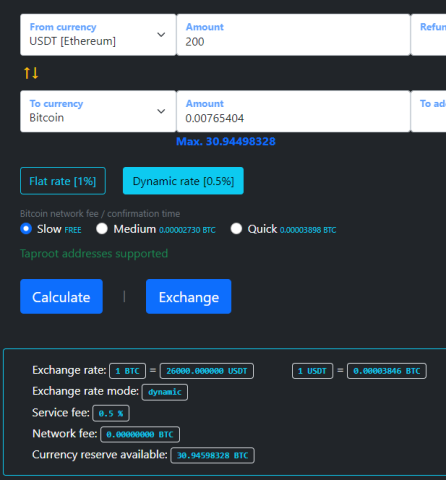The height and width of the screenshot is (480, 446).
Task: Click the 26000.000000 USDT rate badge
Action: pos(207,371)
